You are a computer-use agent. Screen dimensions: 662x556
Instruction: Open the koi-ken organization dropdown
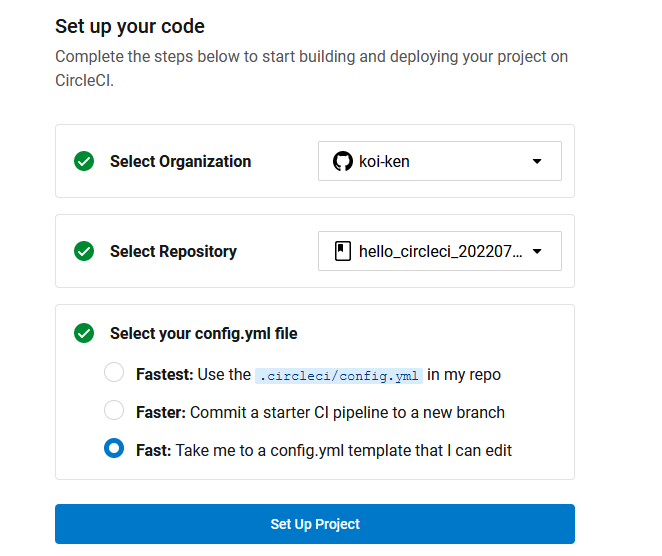click(x=440, y=161)
